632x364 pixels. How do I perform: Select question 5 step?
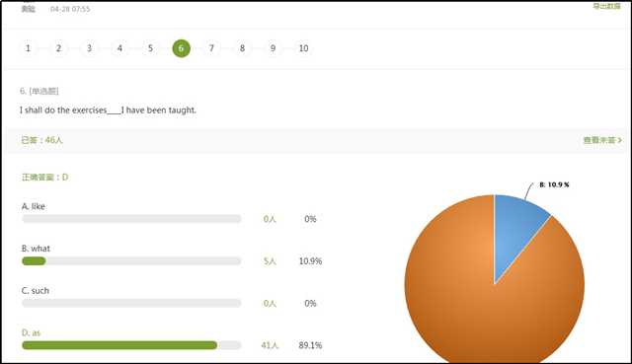151,48
